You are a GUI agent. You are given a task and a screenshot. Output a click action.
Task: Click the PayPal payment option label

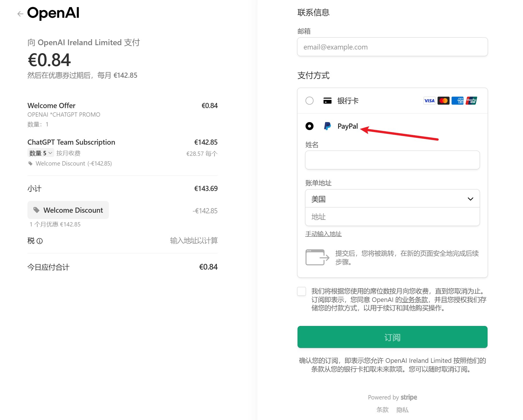[x=348, y=126]
